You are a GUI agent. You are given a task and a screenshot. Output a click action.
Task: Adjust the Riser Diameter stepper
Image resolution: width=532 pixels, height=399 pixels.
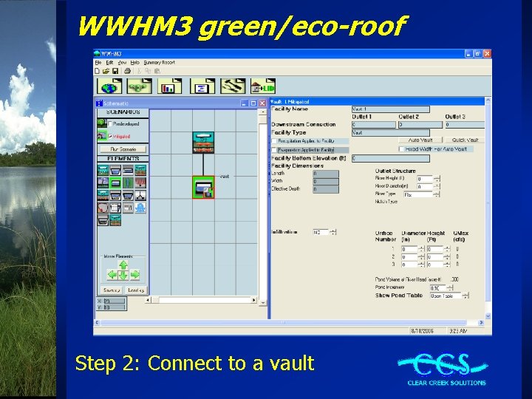coord(437,187)
